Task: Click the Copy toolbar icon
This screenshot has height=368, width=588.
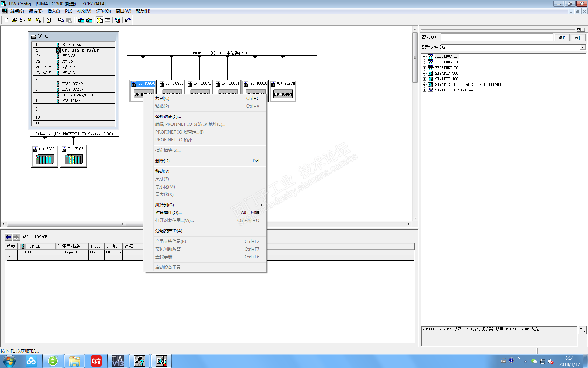Action: [x=61, y=20]
